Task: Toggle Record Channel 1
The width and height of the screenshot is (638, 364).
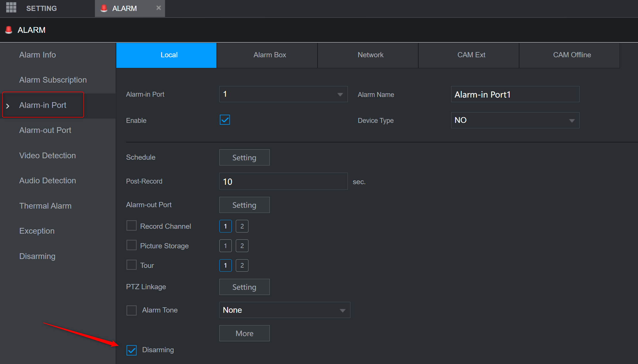Action: pos(225,226)
